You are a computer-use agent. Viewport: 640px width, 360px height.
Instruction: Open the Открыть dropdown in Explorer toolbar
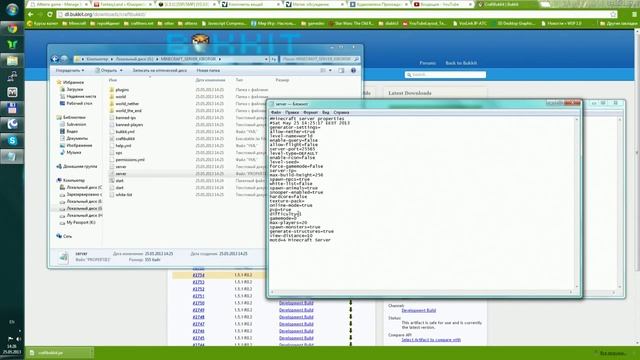click(109, 71)
